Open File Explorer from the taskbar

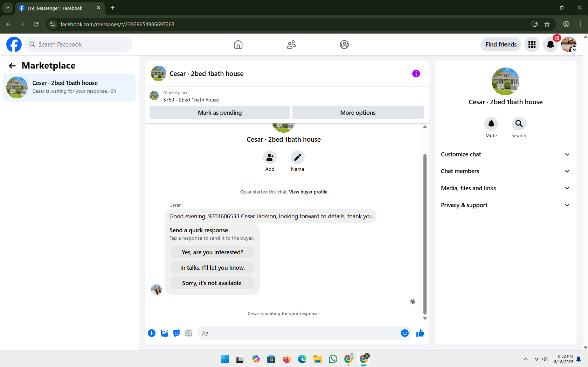[318, 359]
